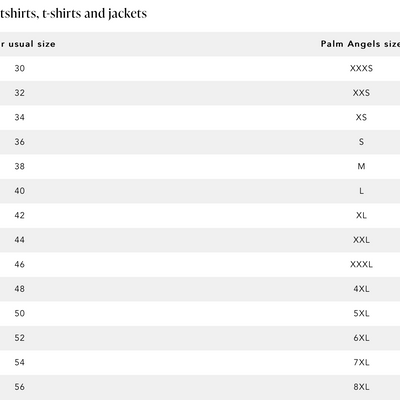Click the usual size column header

[28, 44]
